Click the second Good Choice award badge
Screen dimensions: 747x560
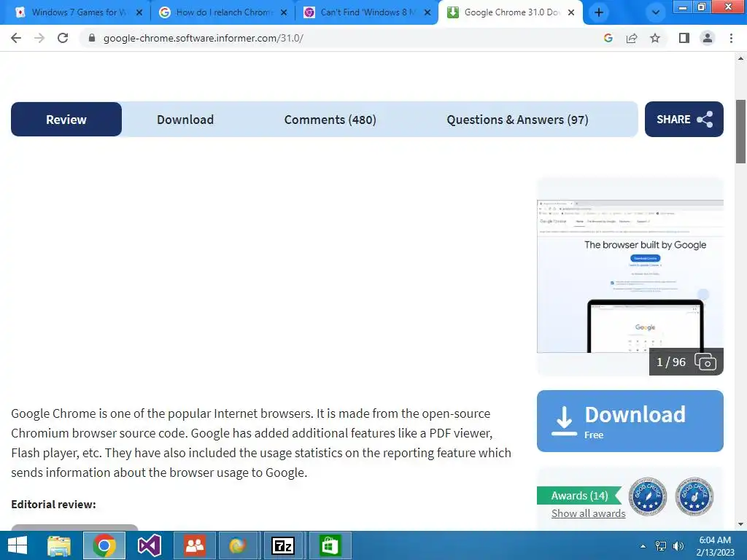coord(694,497)
